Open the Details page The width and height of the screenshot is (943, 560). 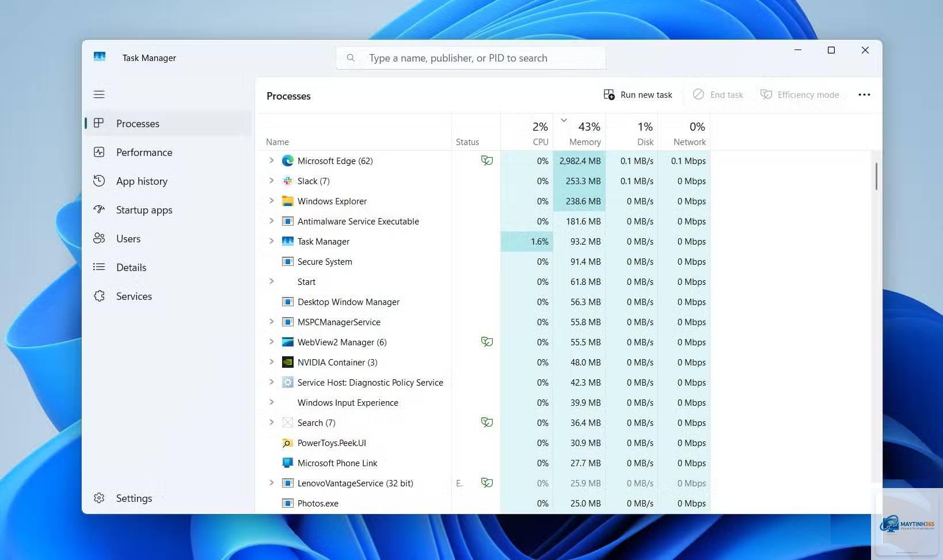[168, 267]
